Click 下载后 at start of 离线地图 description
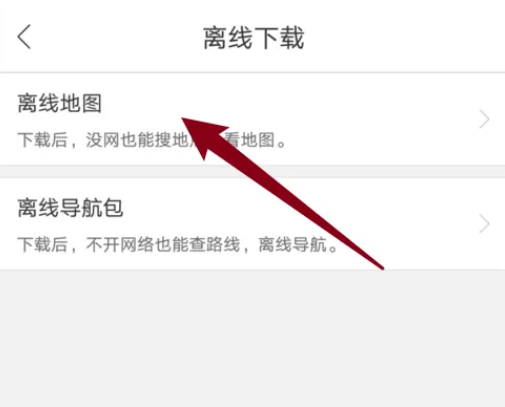The width and height of the screenshot is (505, 407). [x=43, y=140]
